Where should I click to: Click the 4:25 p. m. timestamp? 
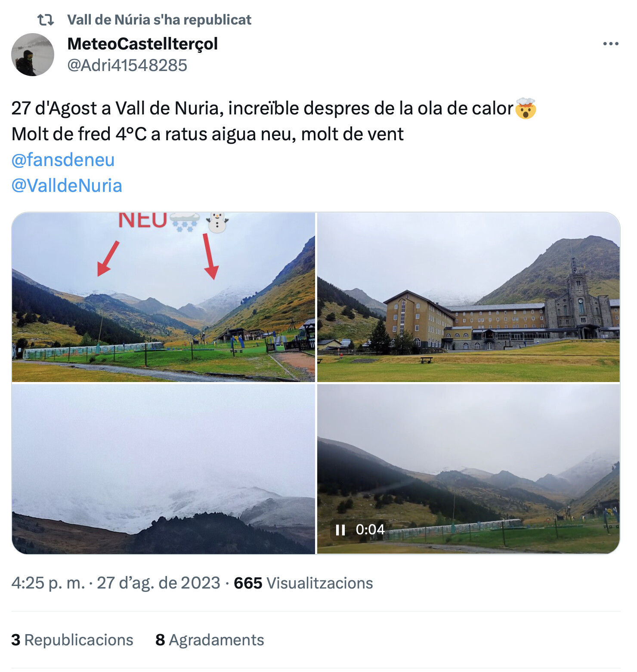click(x=48, y=583)
